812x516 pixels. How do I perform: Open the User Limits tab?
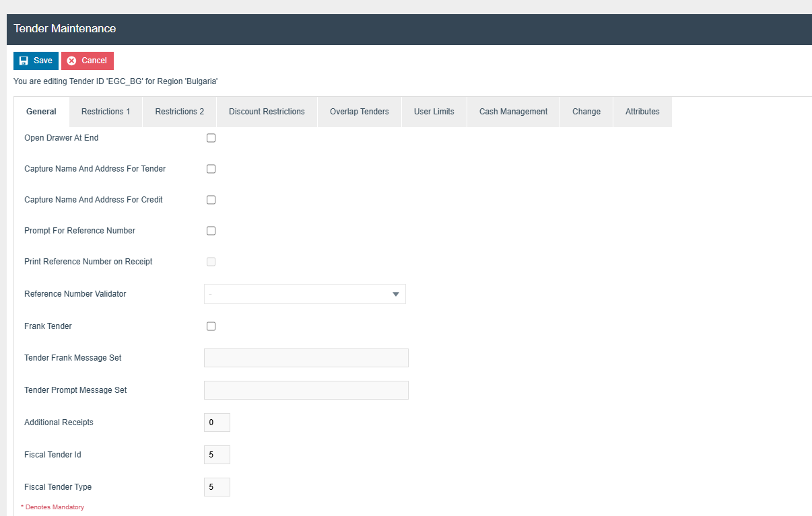(x=434, y=112)
